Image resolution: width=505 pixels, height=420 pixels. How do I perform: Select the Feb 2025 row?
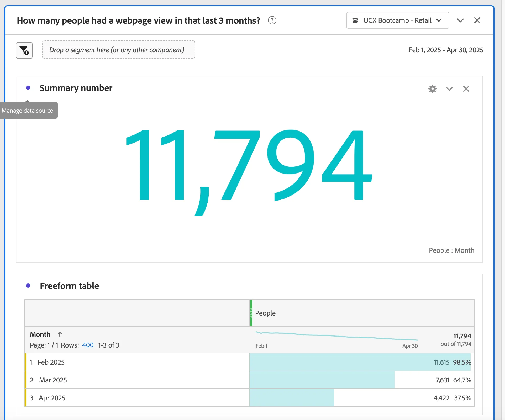(137, 362)
